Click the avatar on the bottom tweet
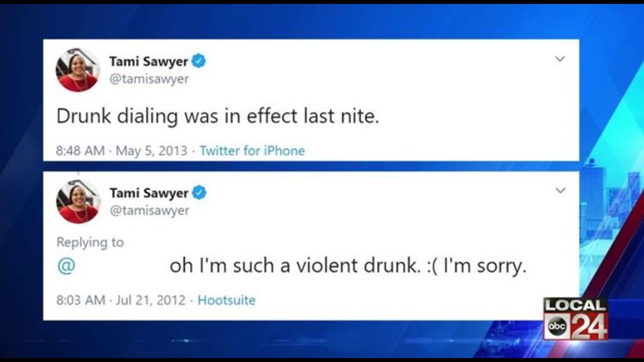644x362 pixels. tap(78, 202)
